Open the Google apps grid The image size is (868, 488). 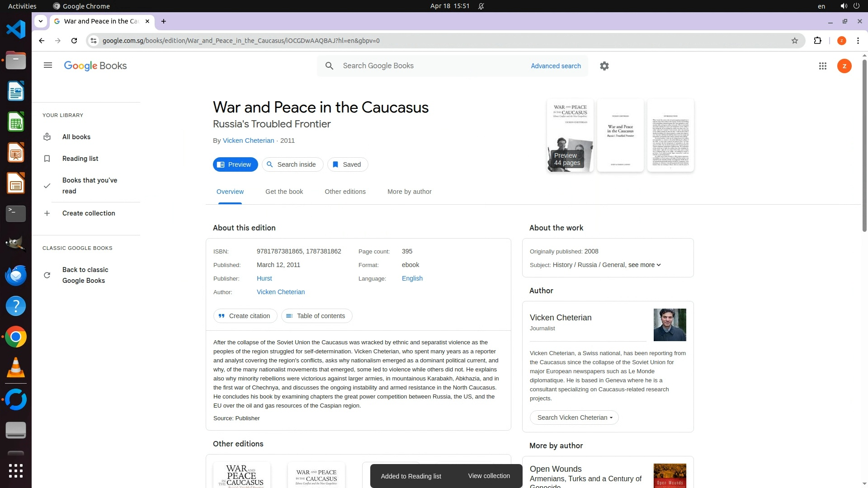tap(823, 66)
